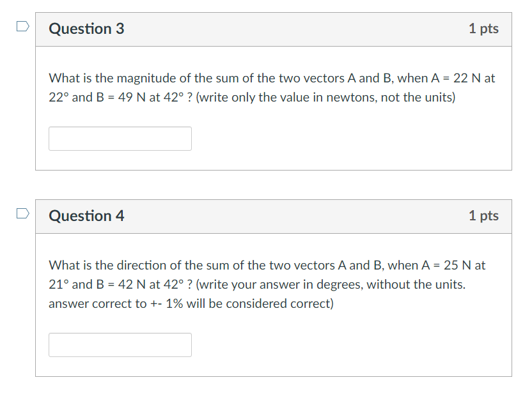
Task: Select the Question 3 prompt text
Action: click(x=269, y=88)
